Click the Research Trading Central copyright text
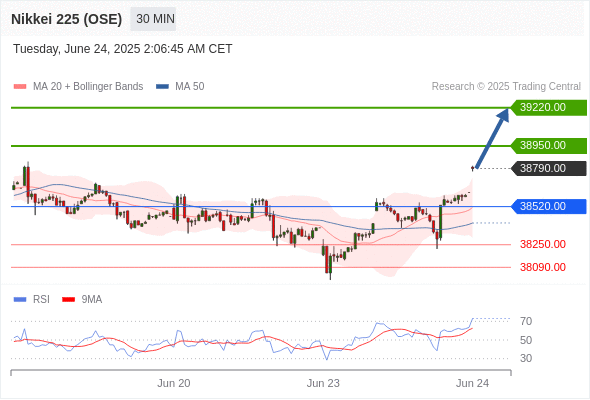Image resolution: width=590 pixels, height=400 pixels. tap(506, 87)
